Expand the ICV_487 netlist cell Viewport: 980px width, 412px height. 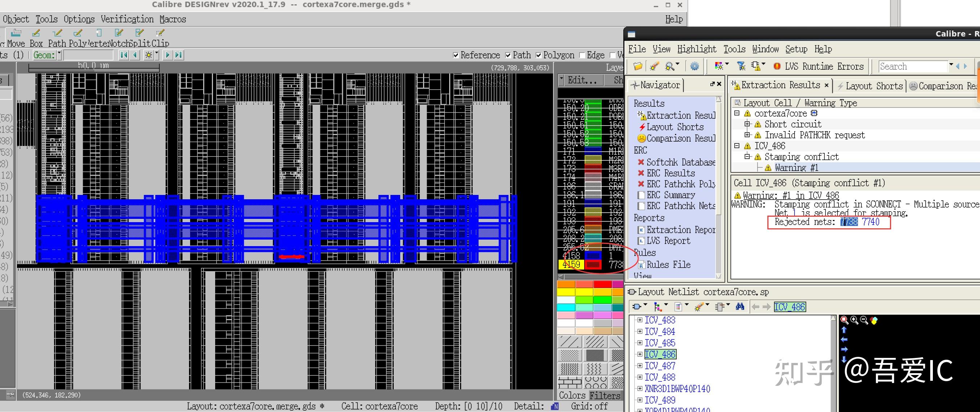pyautogui.click(x=640, y=366)
